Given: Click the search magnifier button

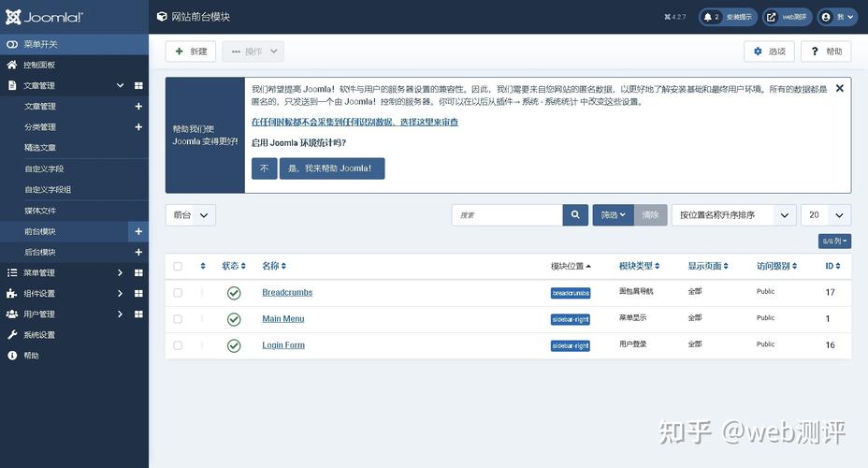Looking at the screenshot, I should [575, 215].
